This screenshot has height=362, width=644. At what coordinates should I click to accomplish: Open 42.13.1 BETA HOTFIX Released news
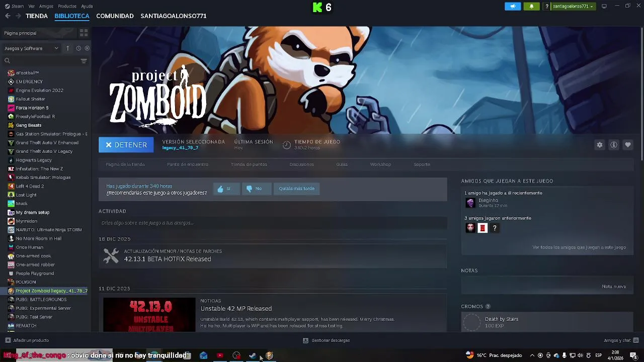(168, 259)
